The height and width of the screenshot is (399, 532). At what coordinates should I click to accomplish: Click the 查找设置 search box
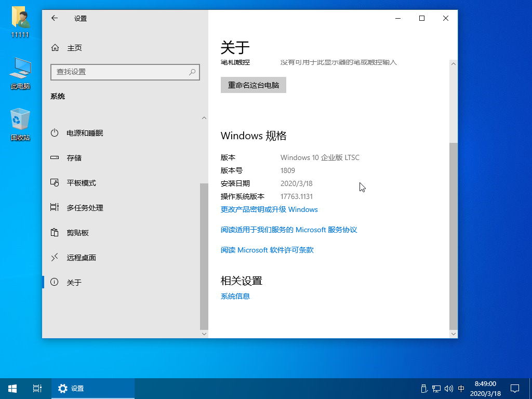[119, 72]
